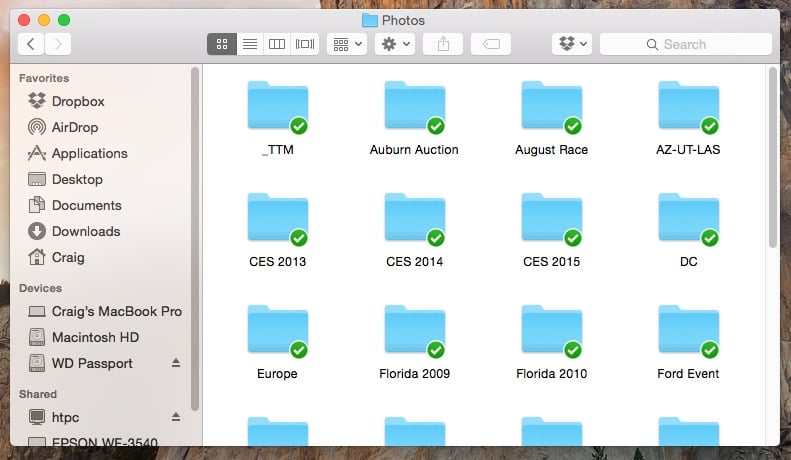Viewport: 791px width, 460px height.
Task: Open the Action gear menu
Action: [x=395, y=44]
